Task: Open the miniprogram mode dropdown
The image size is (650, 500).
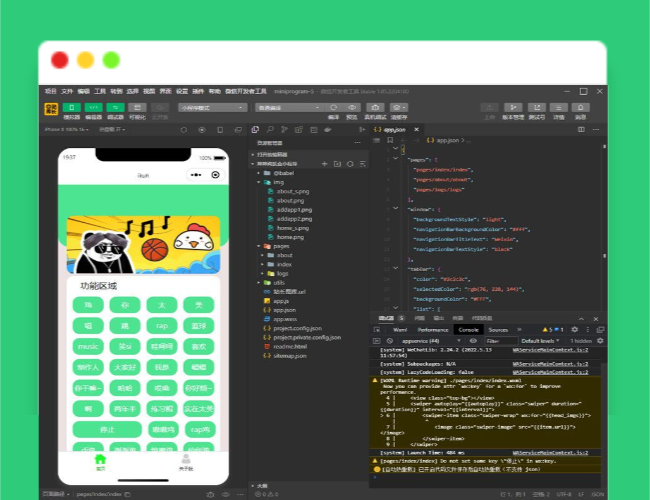Action: pyautogui.click(x=212, y=107)
